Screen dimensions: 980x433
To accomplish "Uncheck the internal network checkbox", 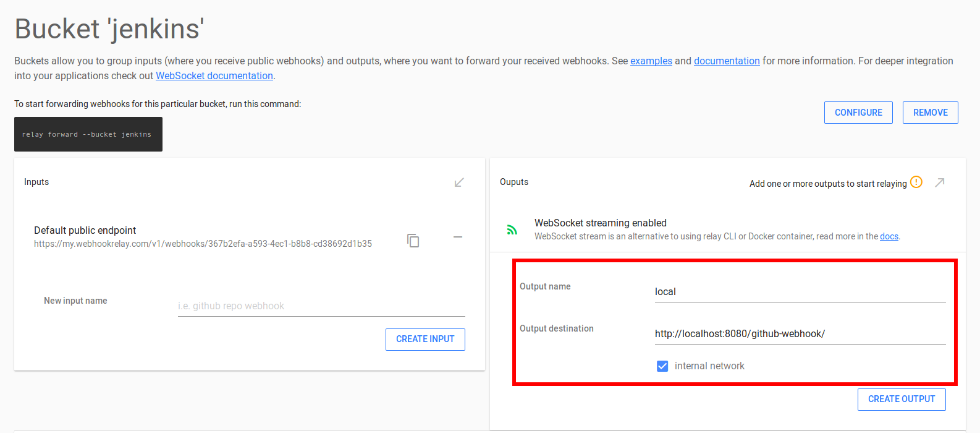I will pyautogui.click(x=662, y=366).
